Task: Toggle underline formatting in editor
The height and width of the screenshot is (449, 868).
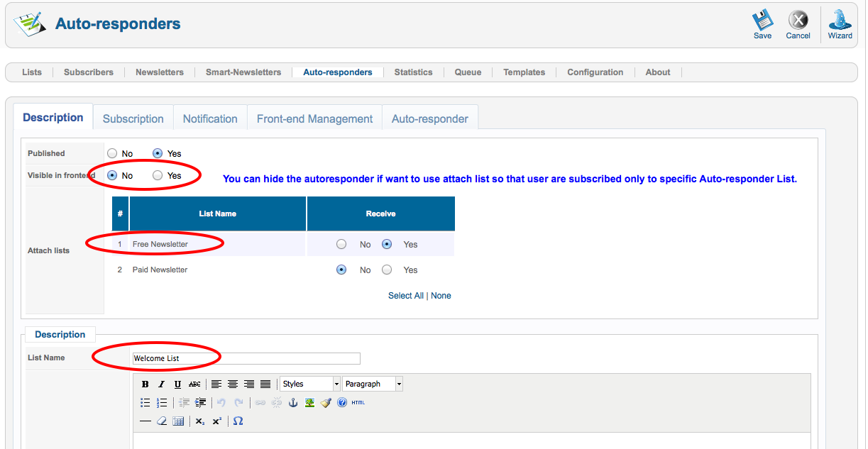Action: coord(177,384)
